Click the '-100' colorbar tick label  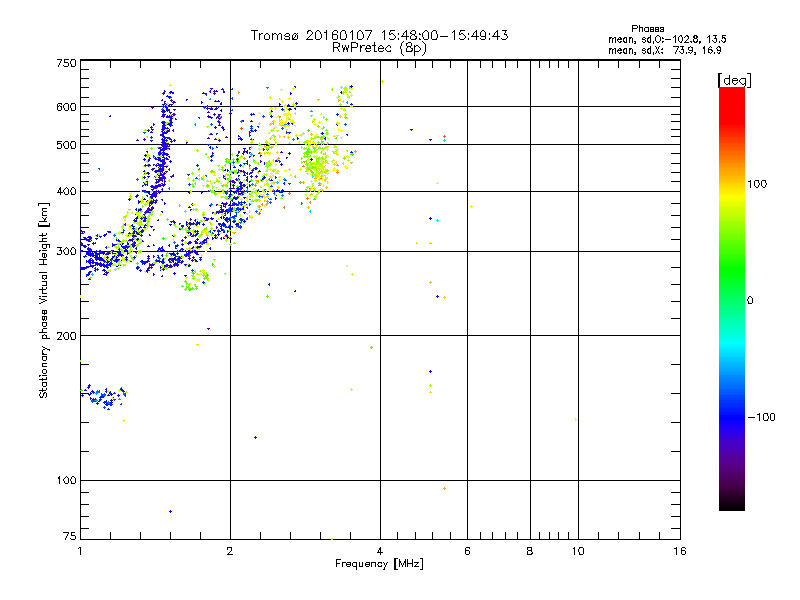761,417
